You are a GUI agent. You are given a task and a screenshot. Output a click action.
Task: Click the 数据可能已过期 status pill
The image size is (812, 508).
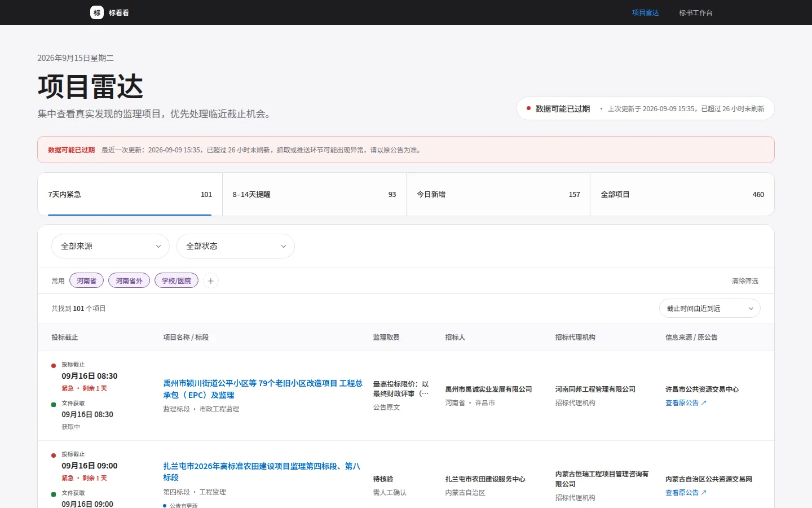click(646, 108)
